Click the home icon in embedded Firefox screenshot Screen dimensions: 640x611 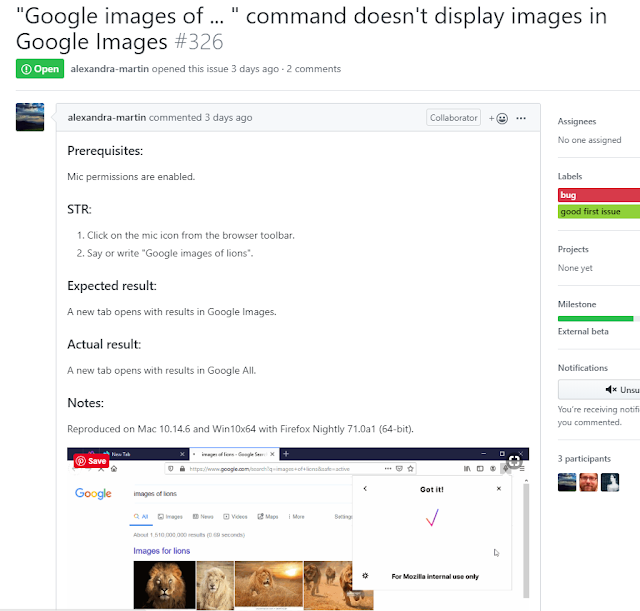pos(114,469)
